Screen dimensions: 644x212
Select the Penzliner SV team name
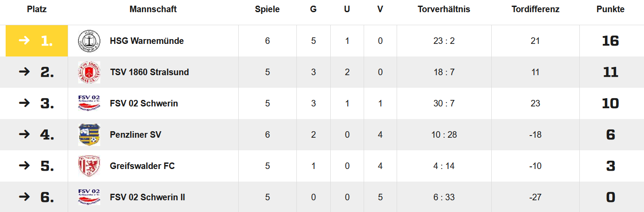coord(135,135)
